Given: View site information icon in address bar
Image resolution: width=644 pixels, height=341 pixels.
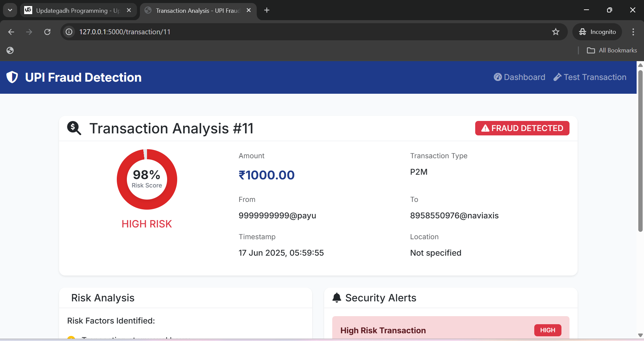Looking at the screenshot, I should coord(69,32).
